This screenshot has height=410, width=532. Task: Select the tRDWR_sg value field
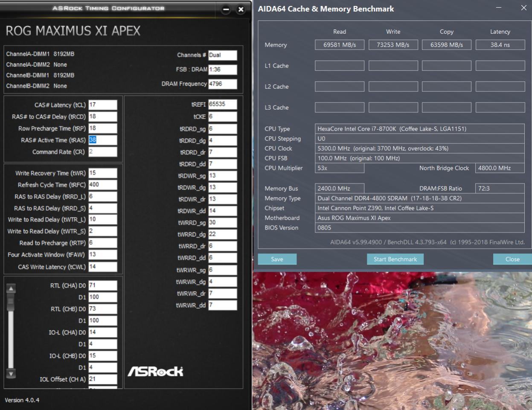(223, 176)
